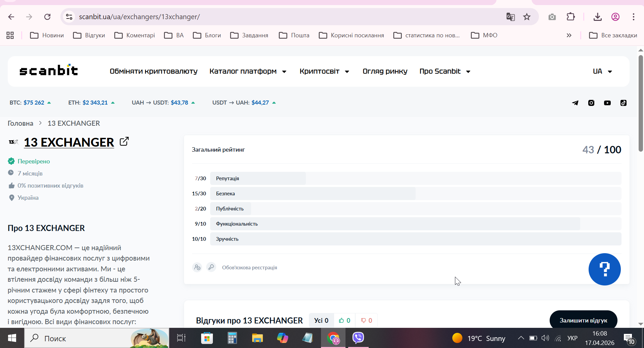Viewport: 644px width, 348px height.
Task: Open the Корисні посилання bookmark folder
Action: tap(352, 35)
